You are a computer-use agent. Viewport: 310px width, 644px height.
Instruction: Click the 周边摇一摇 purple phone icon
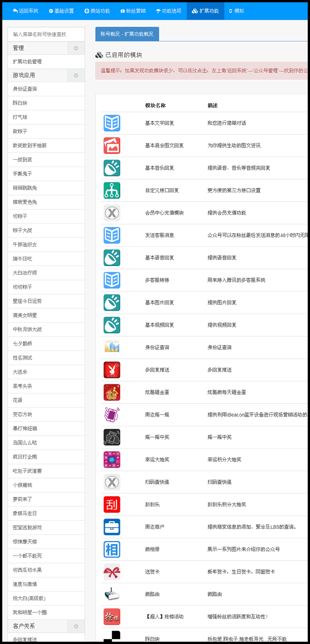pos(112,414)
